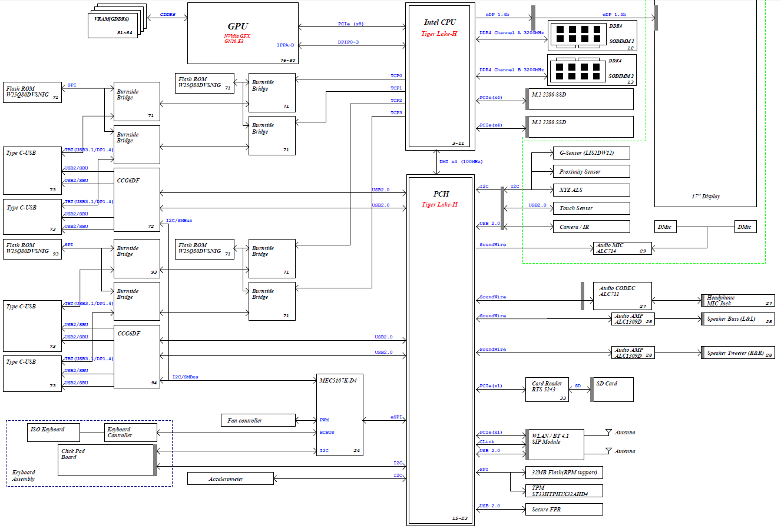Click the Card Reader RTS 5243 block
The height and width of the screenshot is (532, 781).
[547, 390]
